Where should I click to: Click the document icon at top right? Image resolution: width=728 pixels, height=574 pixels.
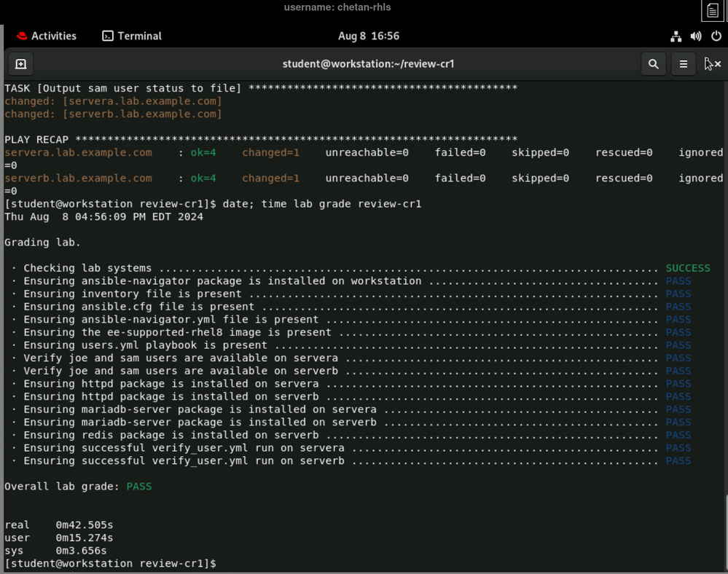[x=712, y=11]
